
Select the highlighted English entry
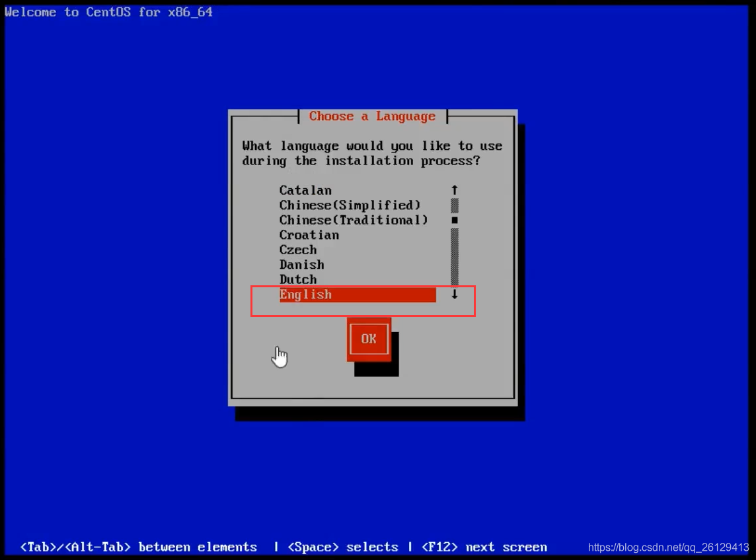(x=358, y=295)
